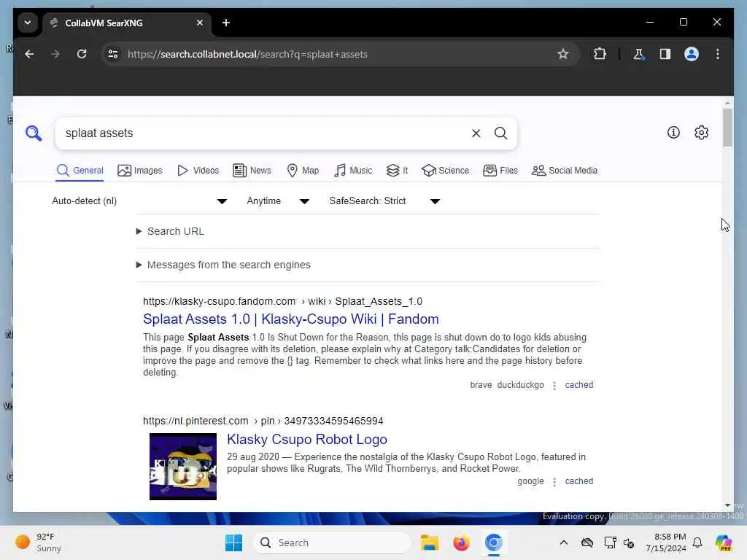Image resolution: width=747 pixels, height=560 pixels.
Task: Switch to the It category tab
Action: (x=397, y=171)
